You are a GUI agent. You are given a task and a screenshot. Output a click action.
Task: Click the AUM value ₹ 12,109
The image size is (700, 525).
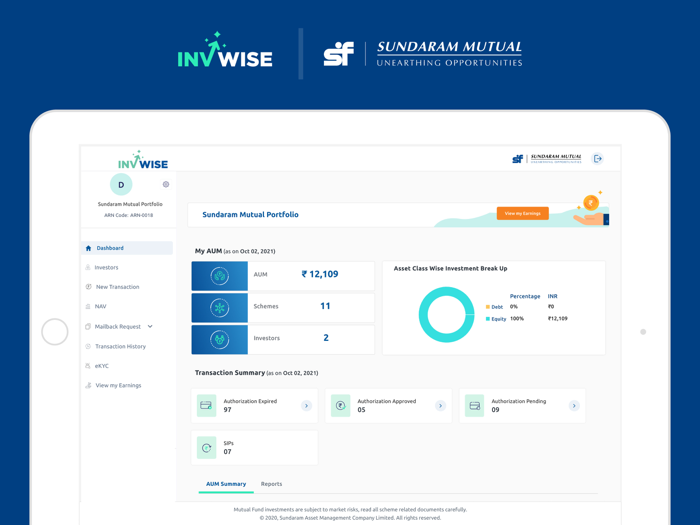click(320, 274)
